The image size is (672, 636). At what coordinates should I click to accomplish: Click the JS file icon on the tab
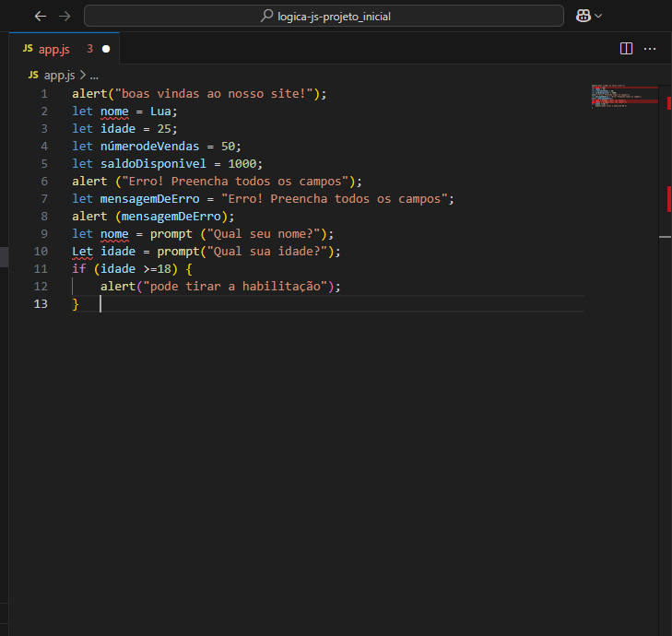(x=28, y=49)
